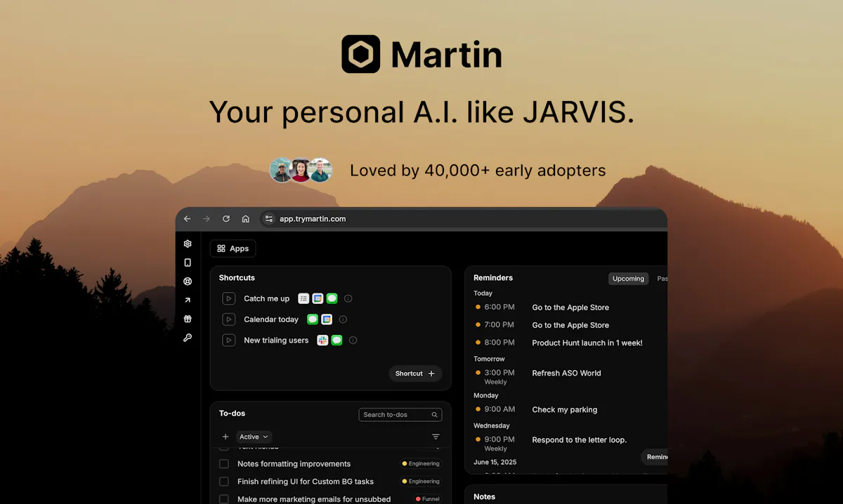Screen dimensions: 843x504
Task: Run the Calendar today shortcut
Action: 229,319
